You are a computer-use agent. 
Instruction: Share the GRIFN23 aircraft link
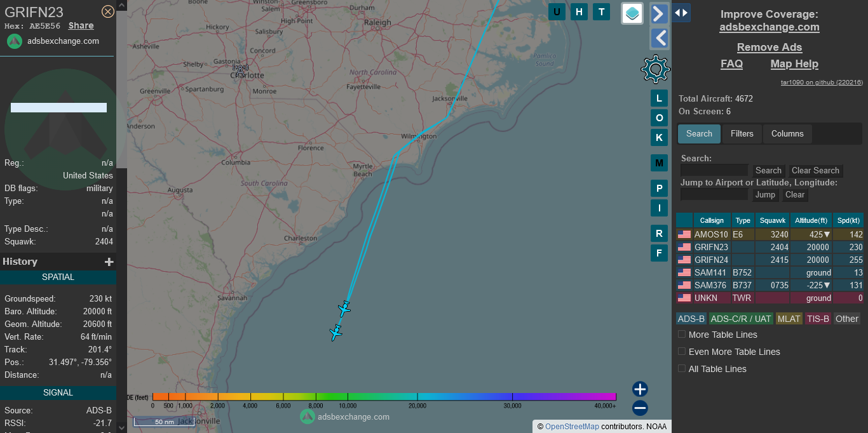click(81, 26)
